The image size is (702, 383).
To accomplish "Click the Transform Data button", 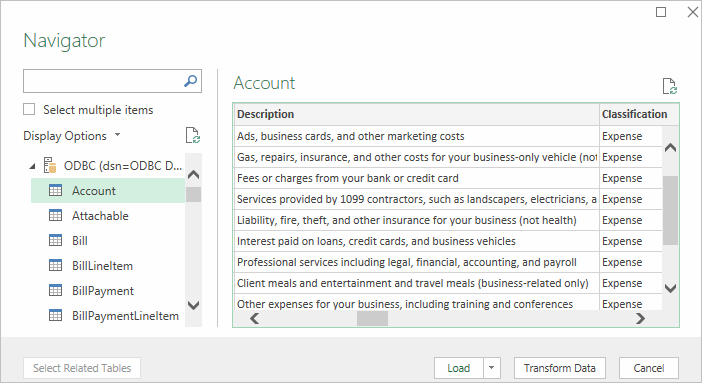I will pyautogui.click(x=560, y=368).
